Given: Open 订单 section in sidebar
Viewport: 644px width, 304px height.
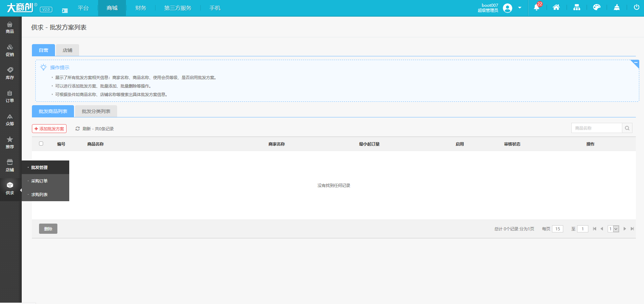Looking at the screenshot, I should [10, 97].
